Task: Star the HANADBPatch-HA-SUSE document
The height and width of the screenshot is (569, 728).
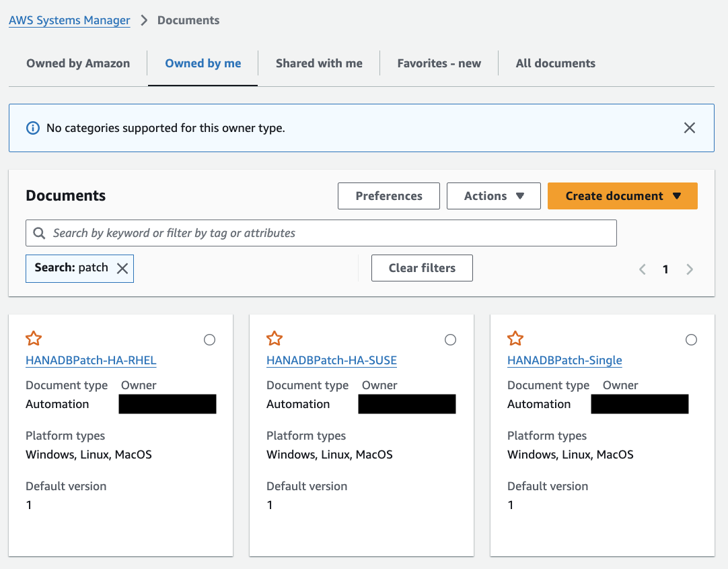Action: [x=275, y=339]
